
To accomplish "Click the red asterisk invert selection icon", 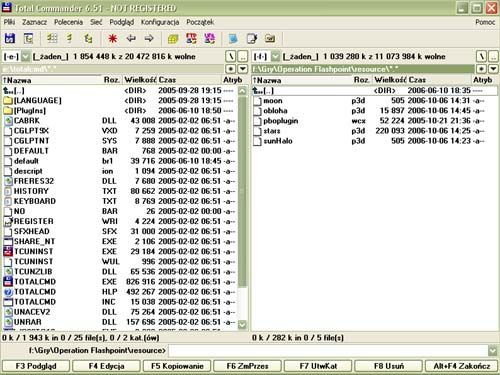I will tap(113, 38).
